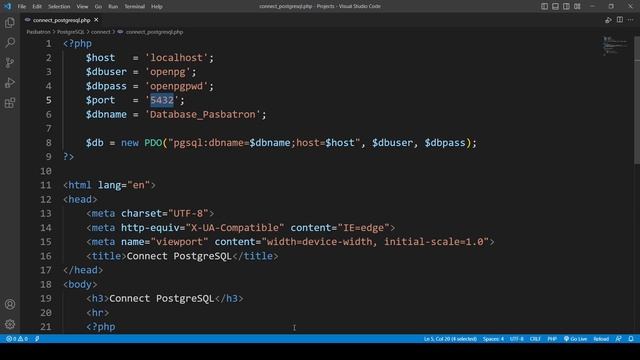Click the title text Connect PostgreSQL on line 16
The image size is (640, 360).
[179, 256]
